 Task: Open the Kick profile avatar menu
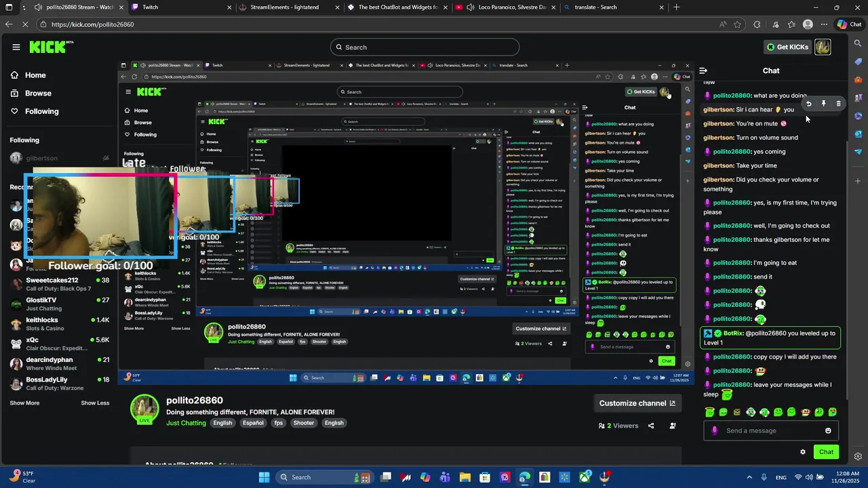pos(823,47)
